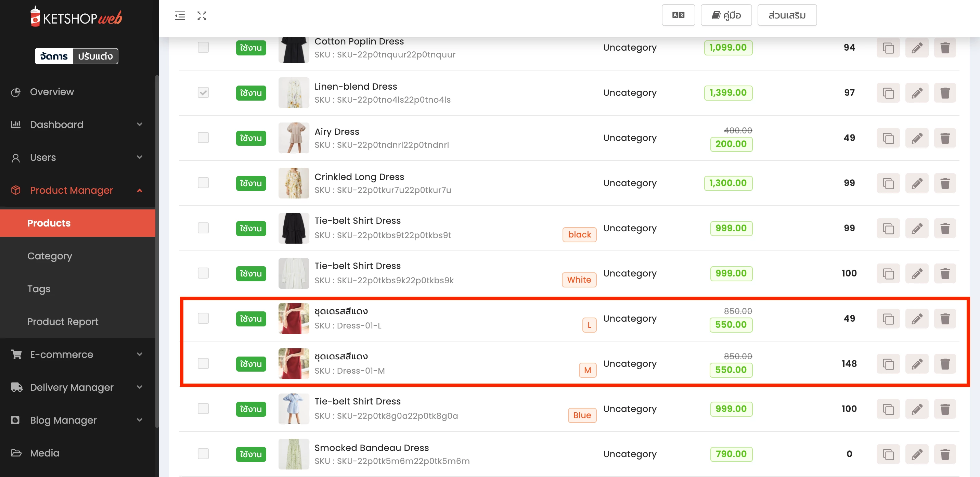Click the คู่มือ manual button
980x477 pixels.
726,15
